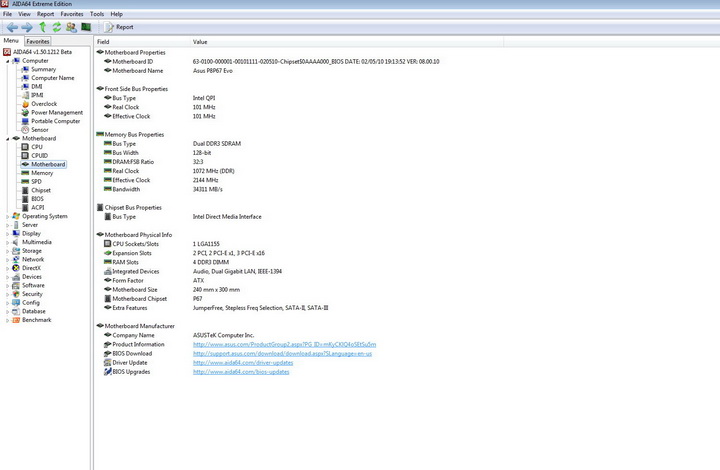720x470 pixels.
Task: Click the Field column header
Action: pyautogui.click(x=142, y=42)
